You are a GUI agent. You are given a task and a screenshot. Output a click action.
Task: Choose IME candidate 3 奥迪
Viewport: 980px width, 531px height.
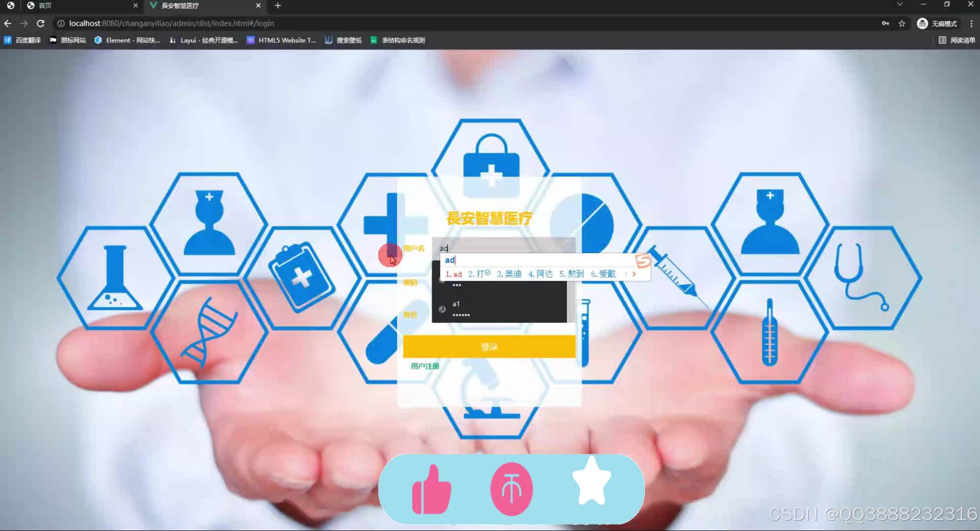point(509,274)
